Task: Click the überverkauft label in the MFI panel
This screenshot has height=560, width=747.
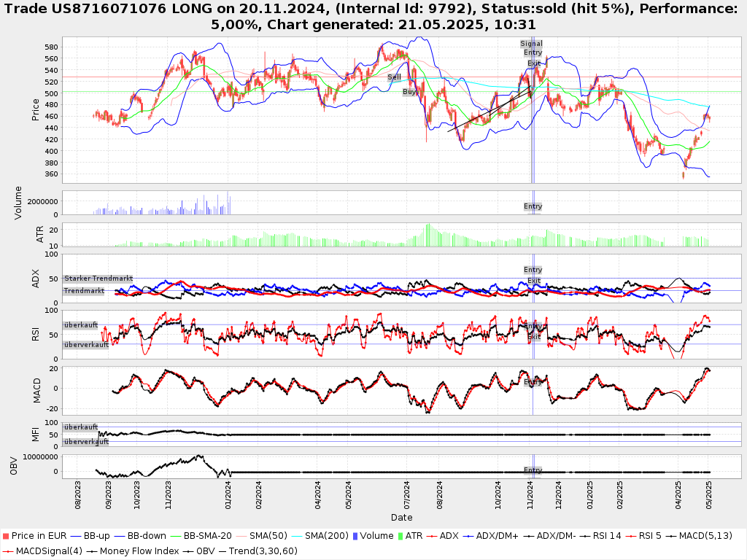Action: coord(85,442)
